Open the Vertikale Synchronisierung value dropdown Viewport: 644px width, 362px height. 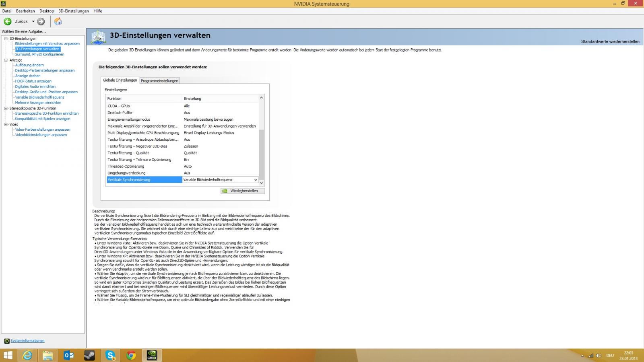[255, 180]
